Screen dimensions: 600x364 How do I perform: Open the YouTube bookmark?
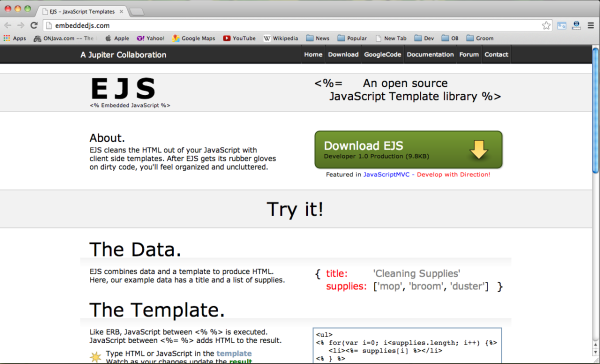pos(239,38)
